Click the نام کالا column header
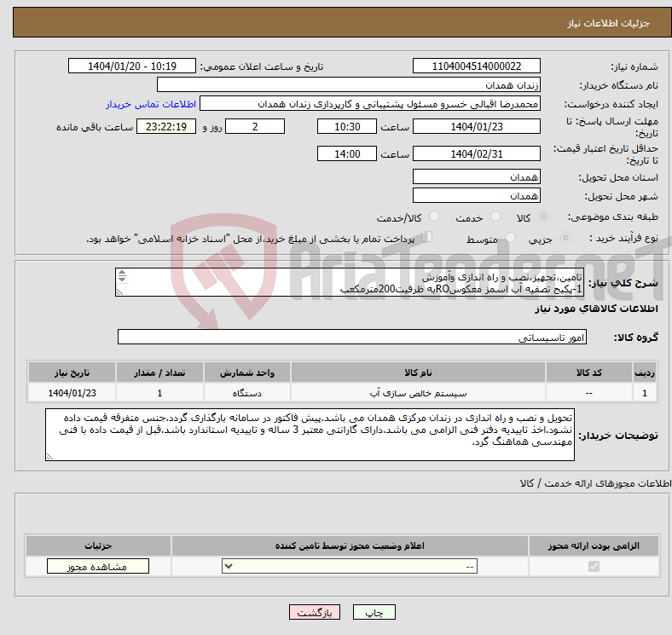 [x=418, y=372]
